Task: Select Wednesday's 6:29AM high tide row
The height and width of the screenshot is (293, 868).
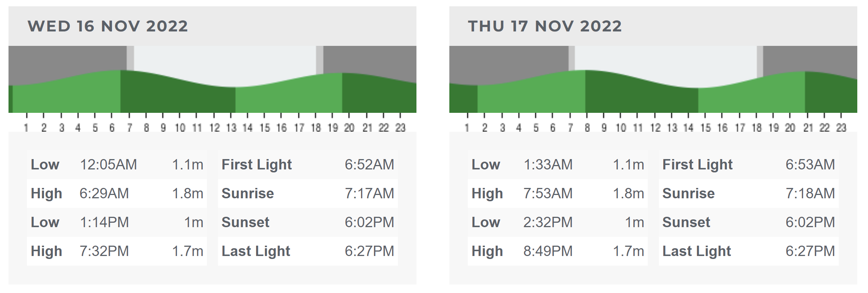Action: point(117,193)
